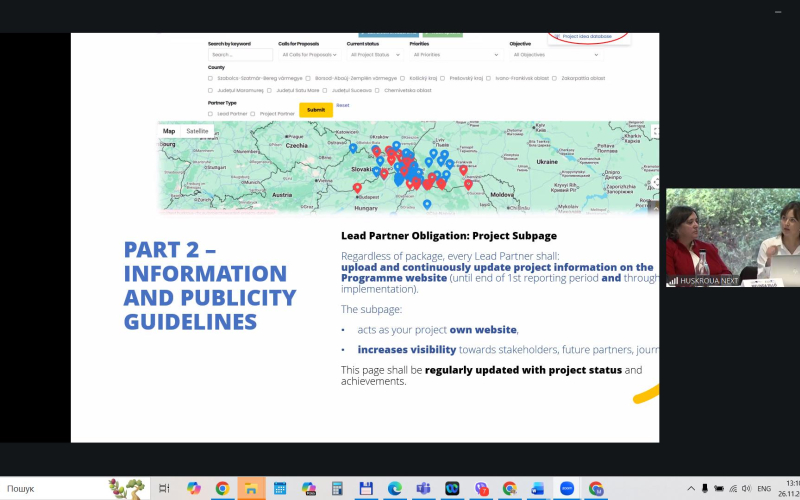Open File Explorer from the taskbar
Viewport: 800px width, 500px height.
pyautogui.click(x=251, y=488)
